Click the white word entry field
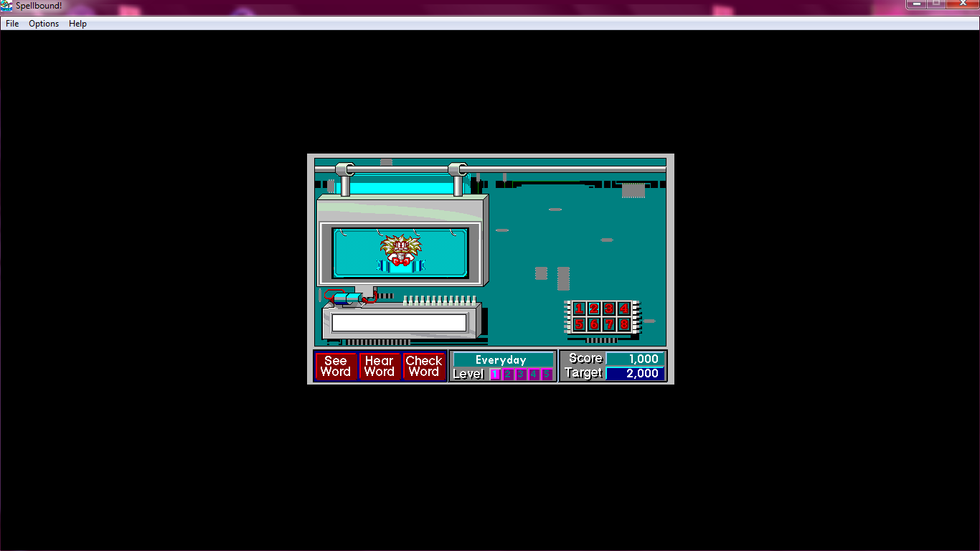Image resolution: width=980 pixels, height=551 pixels. coord(399,323)
